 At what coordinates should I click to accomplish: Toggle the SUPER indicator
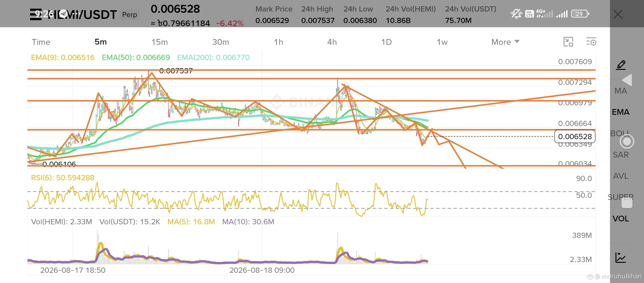[621, 197]
